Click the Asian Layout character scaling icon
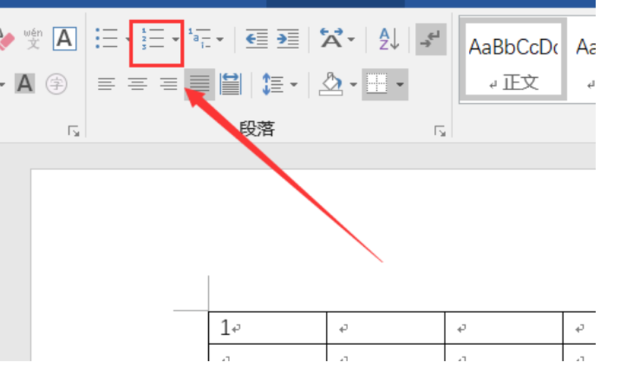 pos(331,38)
